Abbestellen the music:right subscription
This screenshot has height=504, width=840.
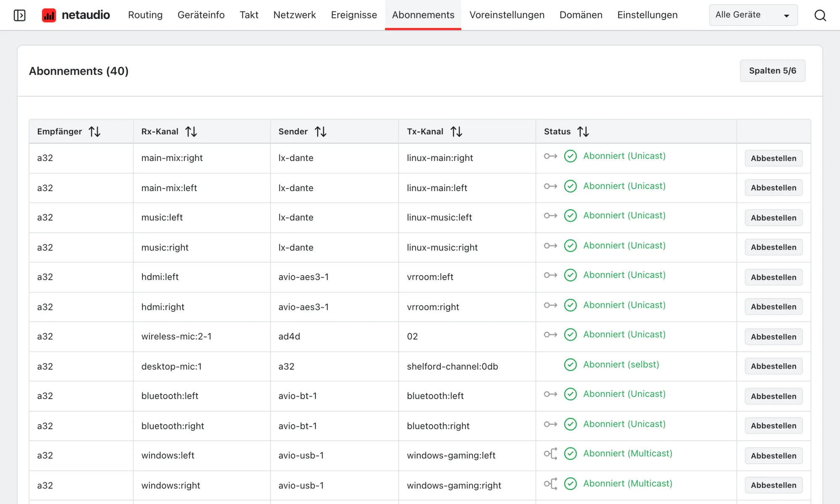[x=774, y=247]
